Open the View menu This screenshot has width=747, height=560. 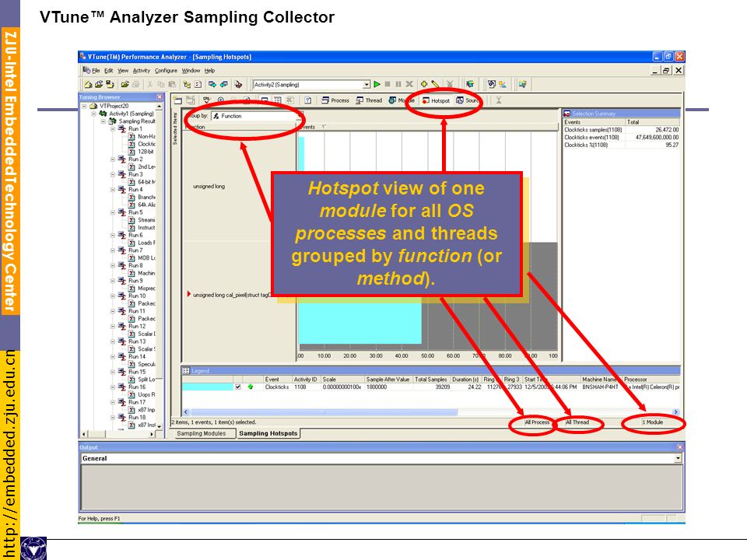123,71
